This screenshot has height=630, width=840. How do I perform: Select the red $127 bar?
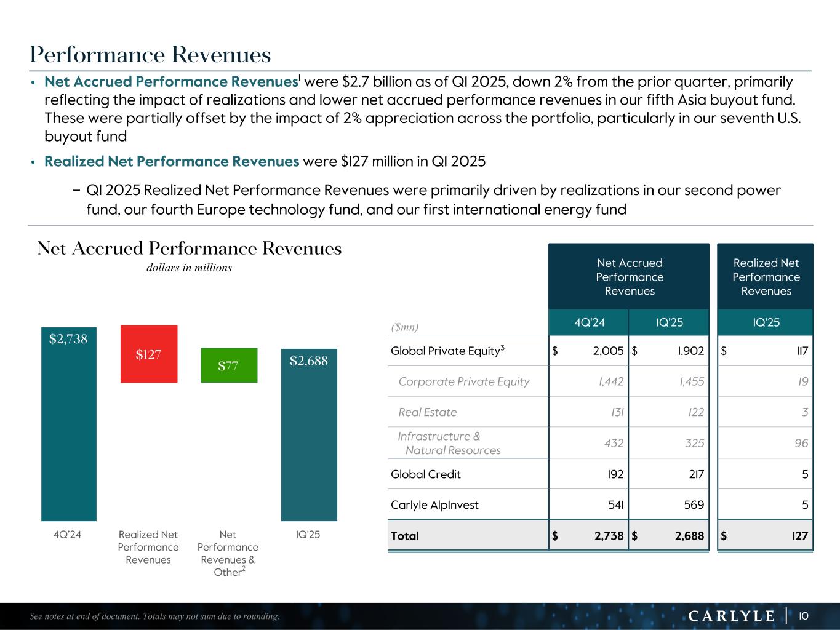coord(149,354)
